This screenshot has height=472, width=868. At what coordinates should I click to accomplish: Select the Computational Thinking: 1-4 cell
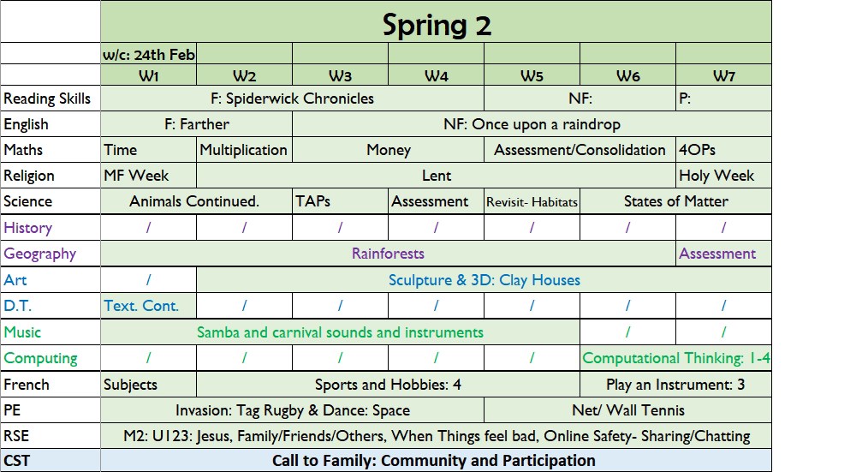[676, 358]
